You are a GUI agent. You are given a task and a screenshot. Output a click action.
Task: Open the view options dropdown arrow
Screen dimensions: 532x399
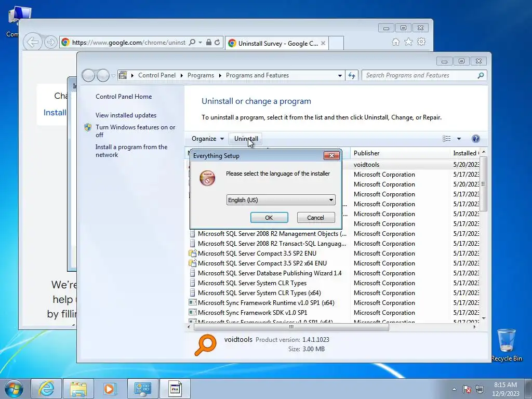click(x=459, y=138)
